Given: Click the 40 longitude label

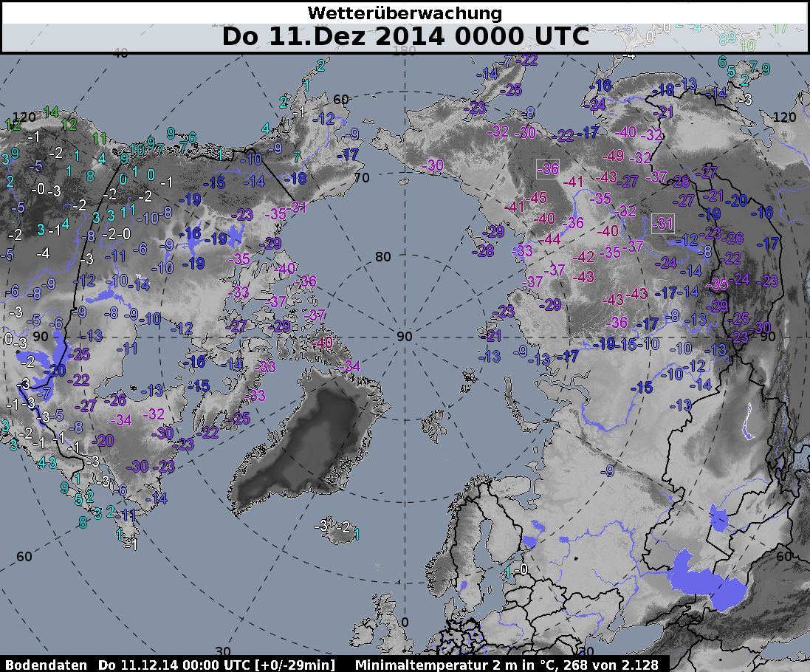Looking at the screenshot, I should pyautogui.click(x=120, y=52).
